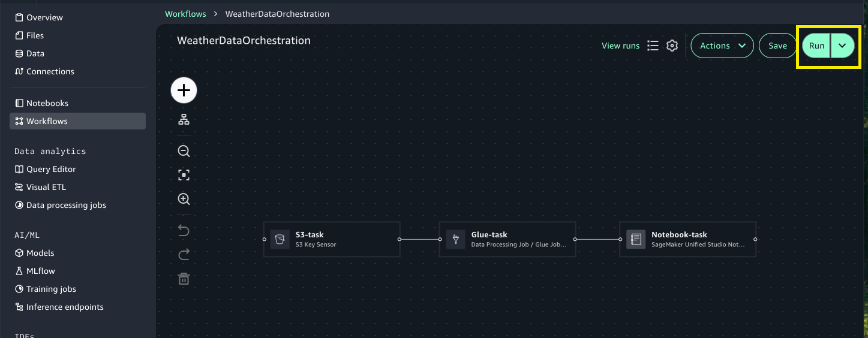Zoom in the workflow canvas
Viewport: 868px width, 338px height.
click(x=184, y=199)
